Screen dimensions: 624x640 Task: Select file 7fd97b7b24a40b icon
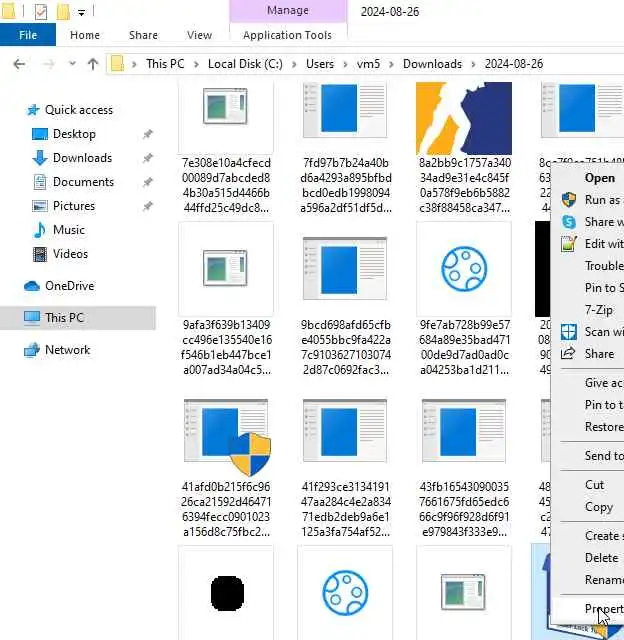[345, 109]
